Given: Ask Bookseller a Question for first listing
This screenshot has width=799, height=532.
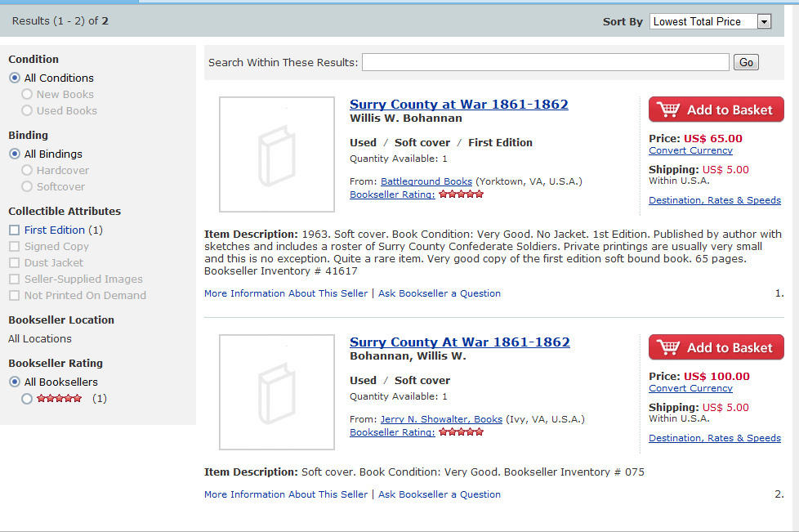Looking at the screenshot, I should click(439, 293).
